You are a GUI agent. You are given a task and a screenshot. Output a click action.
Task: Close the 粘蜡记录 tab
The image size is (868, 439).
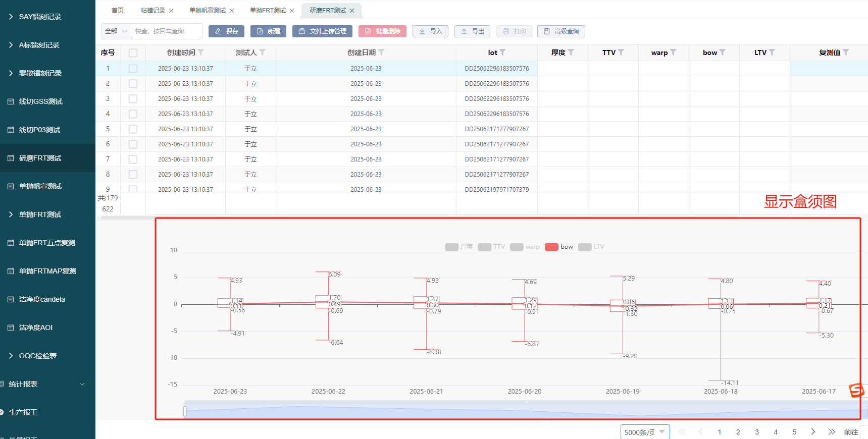171,11
